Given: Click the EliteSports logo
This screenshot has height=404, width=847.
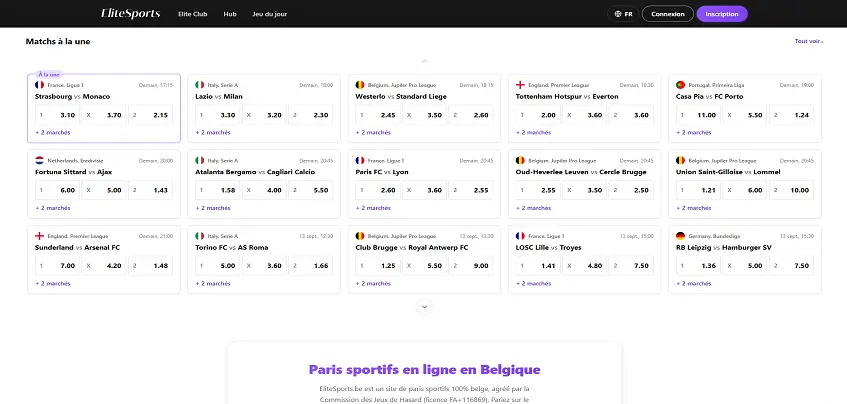Looking at the screenshot, I should (x=131, y=14).
